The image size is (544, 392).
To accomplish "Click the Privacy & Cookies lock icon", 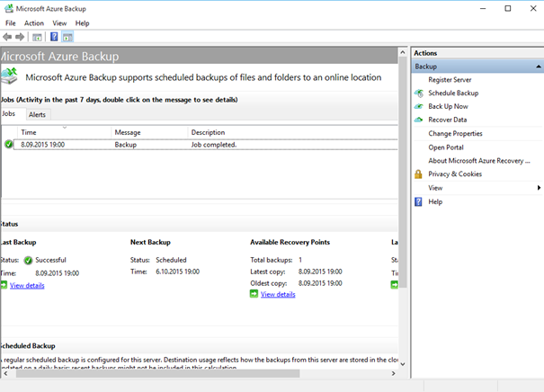I will click(x=419, y=174).
